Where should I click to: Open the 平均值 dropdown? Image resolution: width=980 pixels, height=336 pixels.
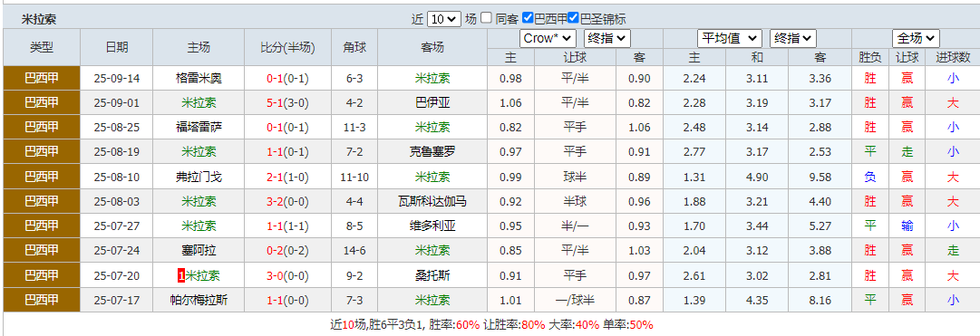tap(730, 39)
